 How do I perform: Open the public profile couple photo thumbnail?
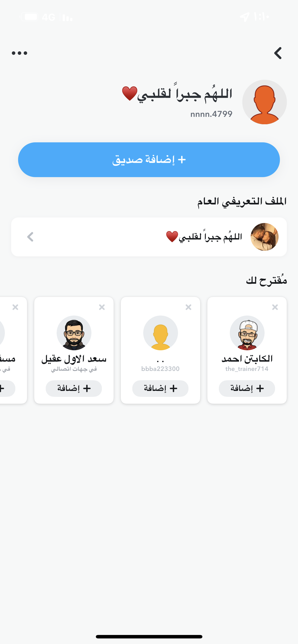coord(265,237)
